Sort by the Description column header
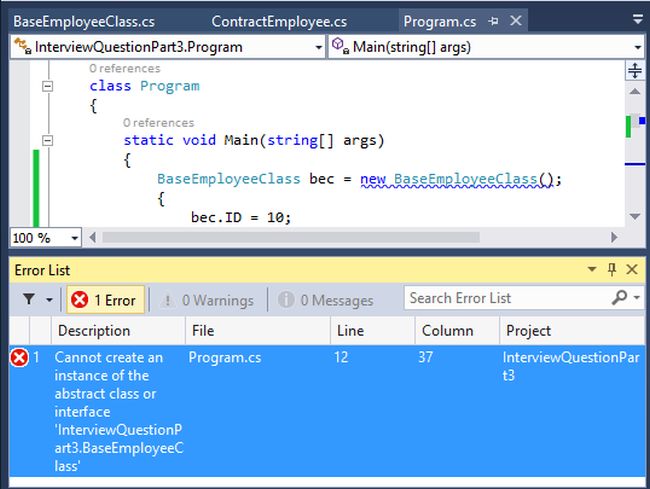Screen dimensions: 650x489 (x=118, y=331)
